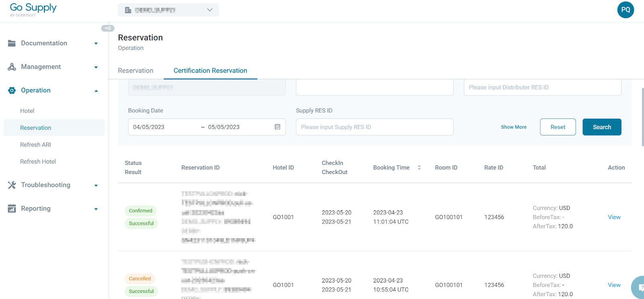Collapse the sidebar with the toggle button
Screen dimensions: 644x299
(x=107, y=28)
